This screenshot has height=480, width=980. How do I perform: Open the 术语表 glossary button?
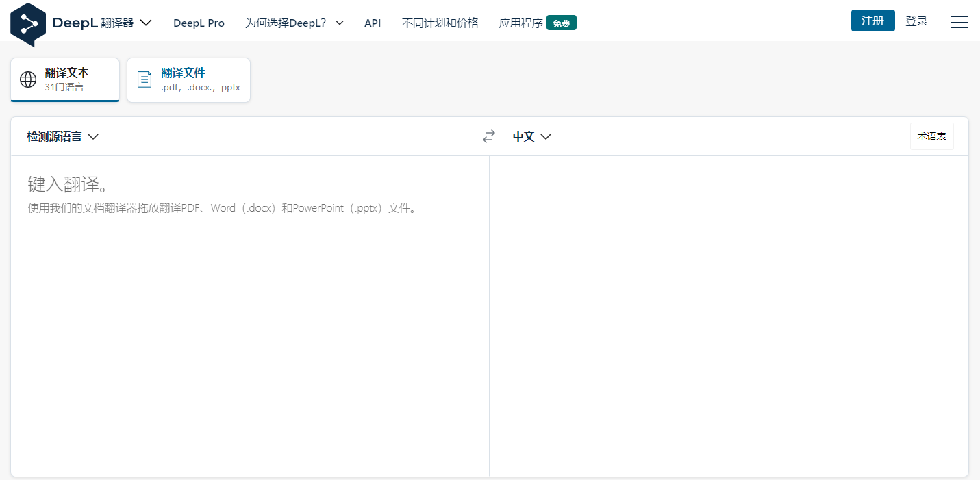931,136
